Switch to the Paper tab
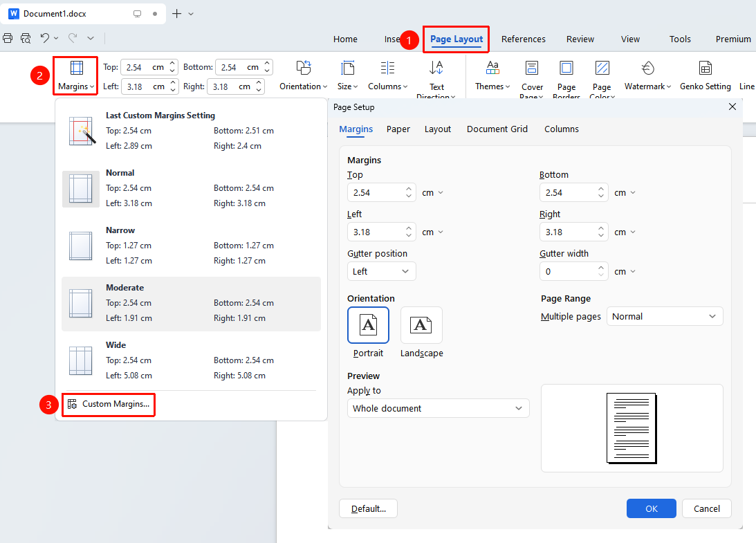This screenshot has width=756, height=543. 398,129
